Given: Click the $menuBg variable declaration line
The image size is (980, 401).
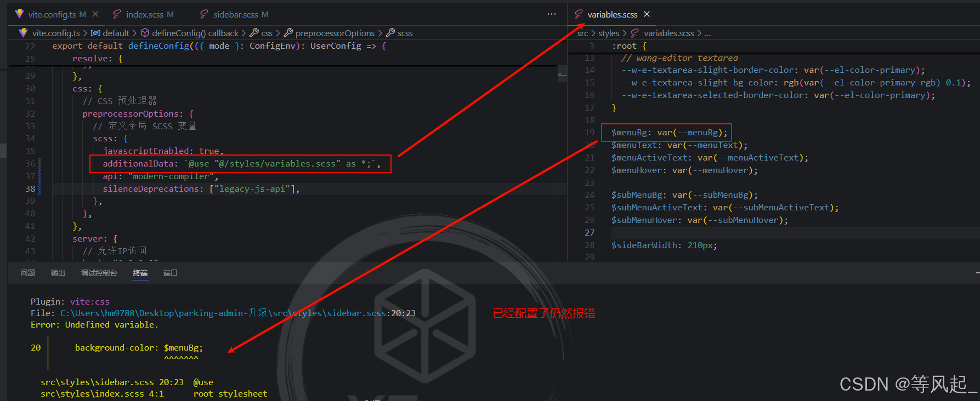Looking at the screenshot, I should tap(670, 133).
